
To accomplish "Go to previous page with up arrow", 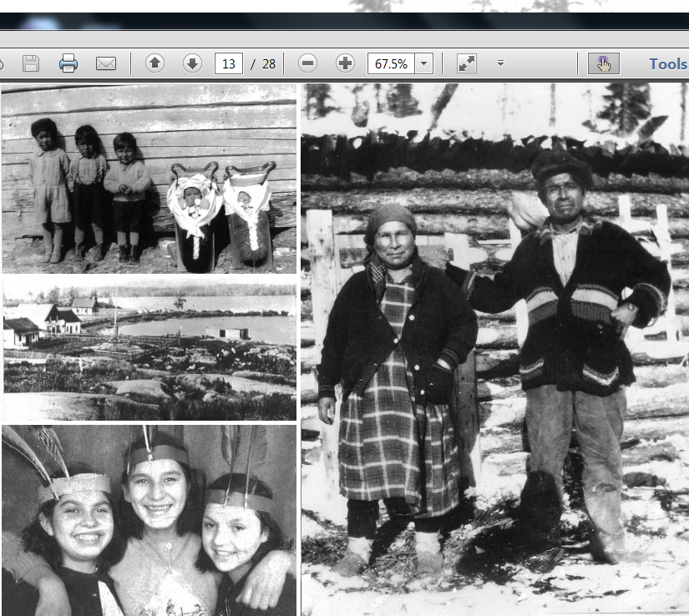I will 155,63.
